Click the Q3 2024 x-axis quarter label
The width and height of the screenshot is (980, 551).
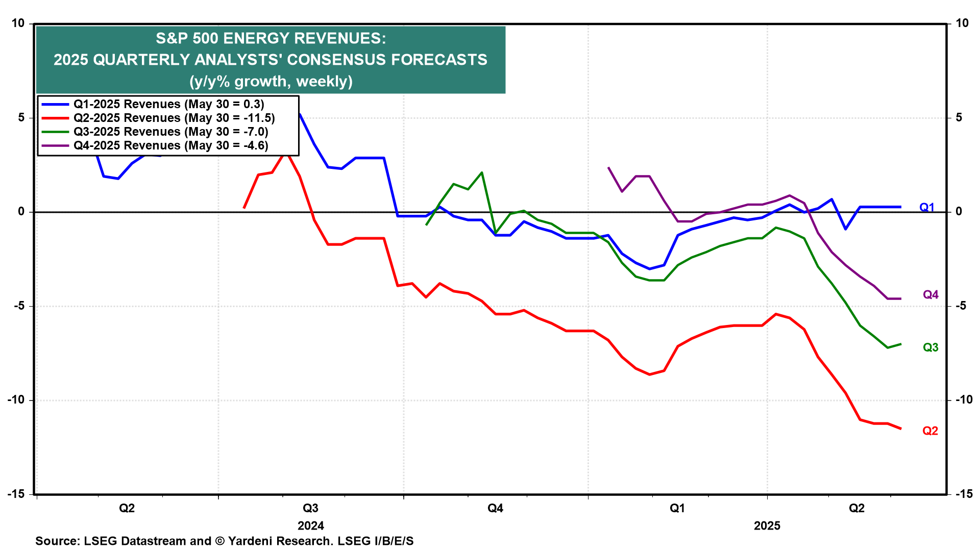[310, 508]
